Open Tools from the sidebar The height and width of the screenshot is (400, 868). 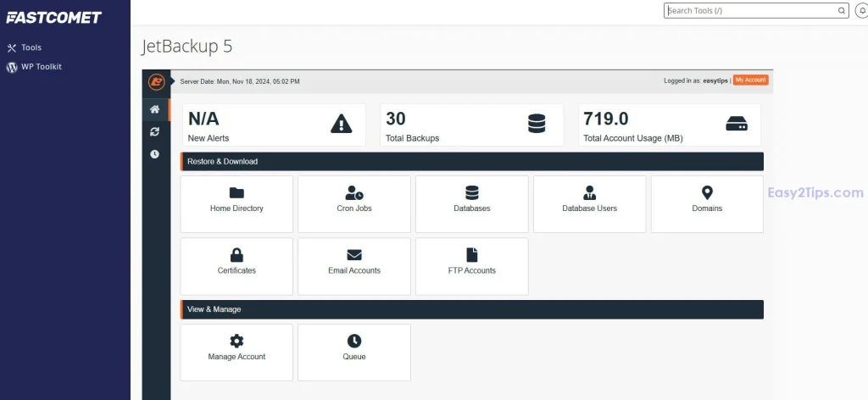click(31, 47)
